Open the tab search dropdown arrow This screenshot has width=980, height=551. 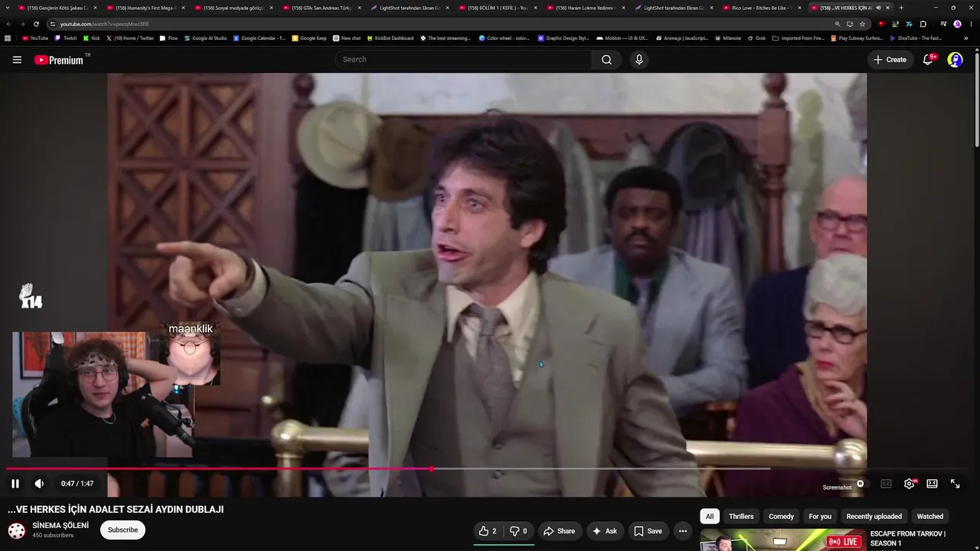coord(8,8)
